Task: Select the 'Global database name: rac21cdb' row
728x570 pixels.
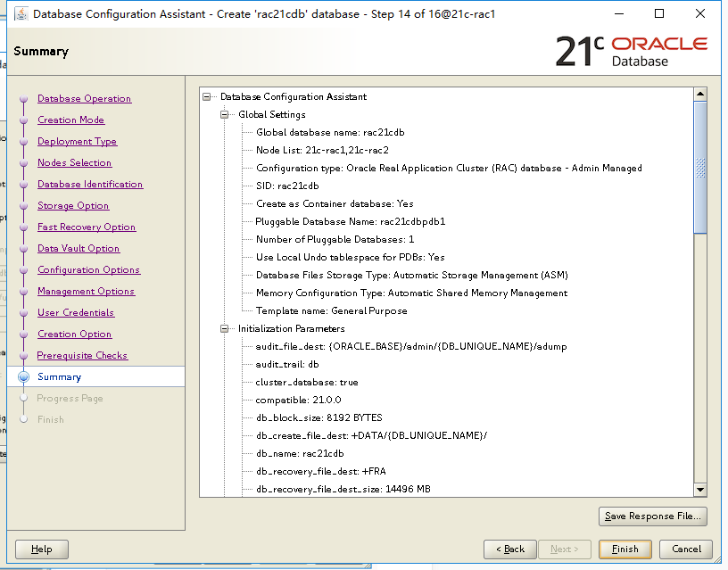Action: click(330, 132)
